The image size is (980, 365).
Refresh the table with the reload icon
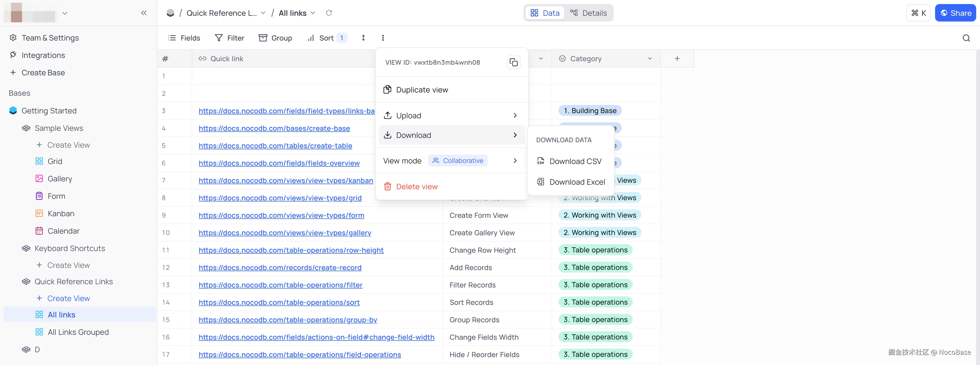pos(329,13)
